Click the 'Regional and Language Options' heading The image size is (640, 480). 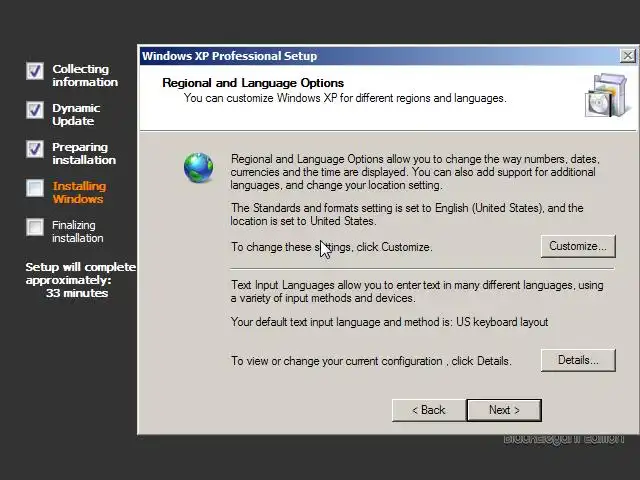253,83
